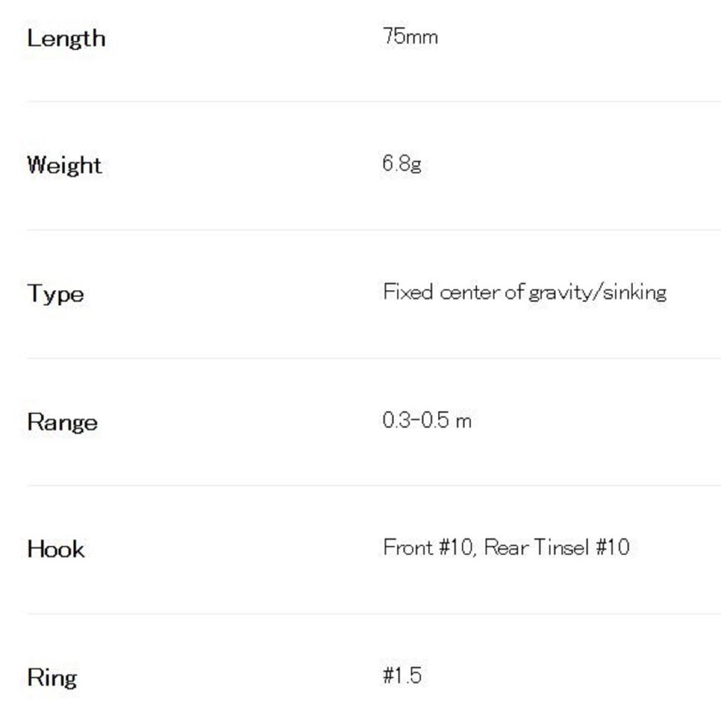Click the "Front #10" hook text
721x728 pixels.
pos(427,547)
